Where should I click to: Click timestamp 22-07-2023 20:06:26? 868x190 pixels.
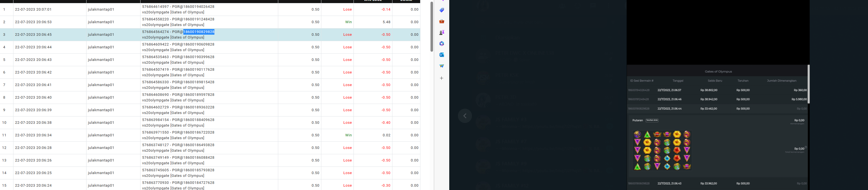click(33, 160)
